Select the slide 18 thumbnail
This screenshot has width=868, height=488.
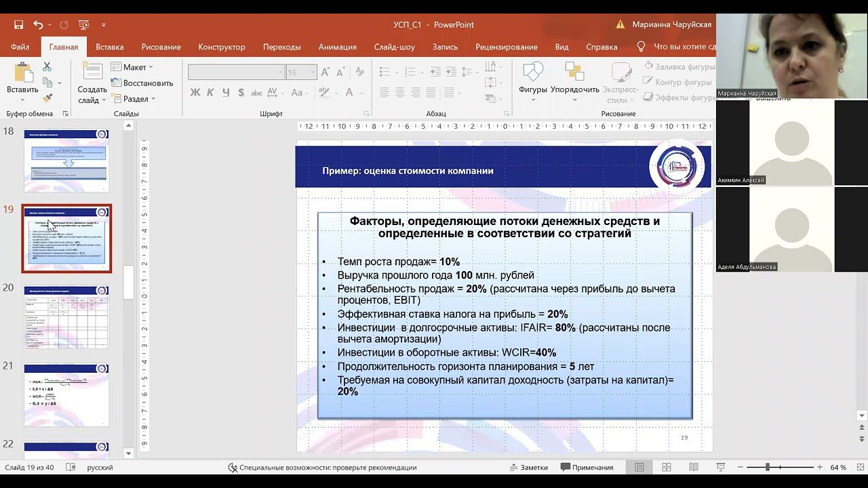pyautogui.click(x=66, y=161)
